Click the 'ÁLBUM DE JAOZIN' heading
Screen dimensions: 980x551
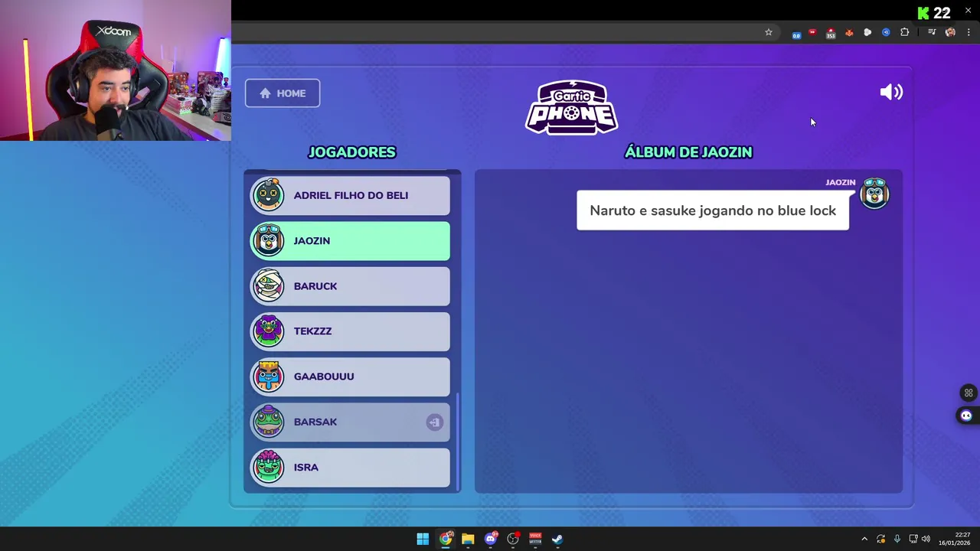[x=688, y=152]
